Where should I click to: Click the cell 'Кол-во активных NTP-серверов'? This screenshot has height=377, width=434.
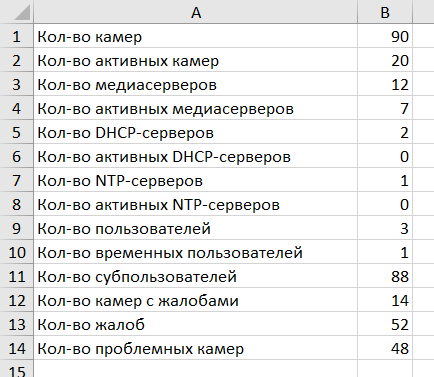pyautogui.click(x=196, y=204)
